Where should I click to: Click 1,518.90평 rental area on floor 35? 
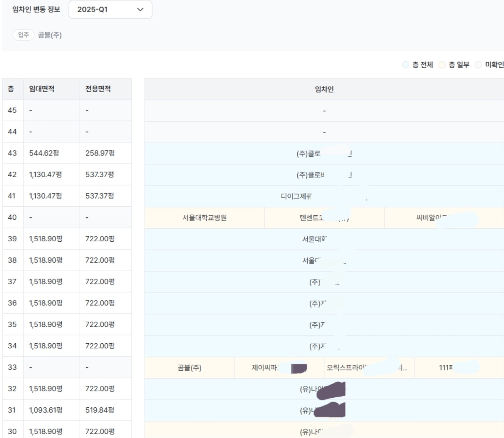point(46,324)
